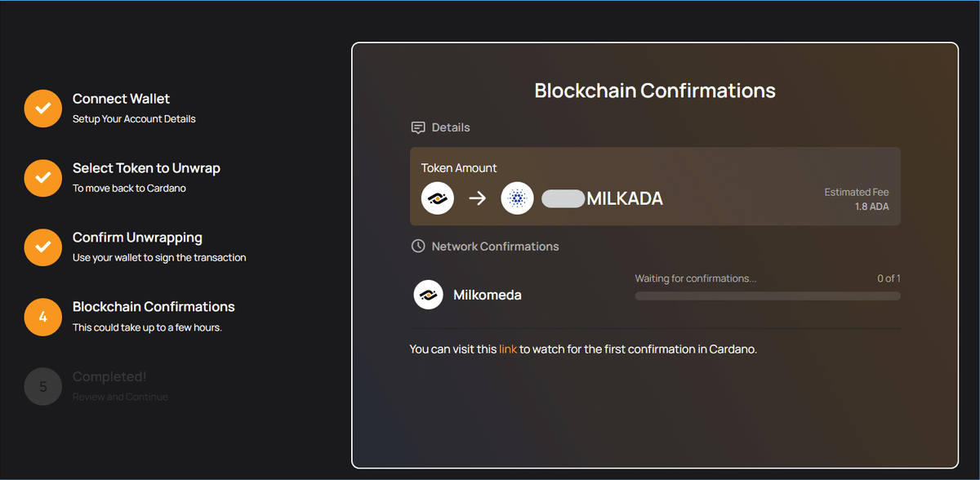Select the Connect Wallet step title
The width and height of the screenshot is (980, 480).
click(121, 99)
